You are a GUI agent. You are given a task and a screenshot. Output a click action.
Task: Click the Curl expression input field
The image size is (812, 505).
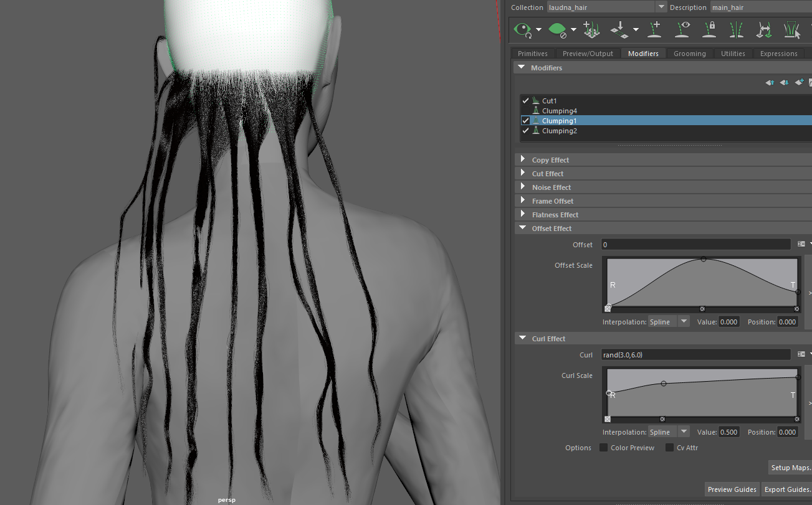pyautogui.click(x=695, y=355)
